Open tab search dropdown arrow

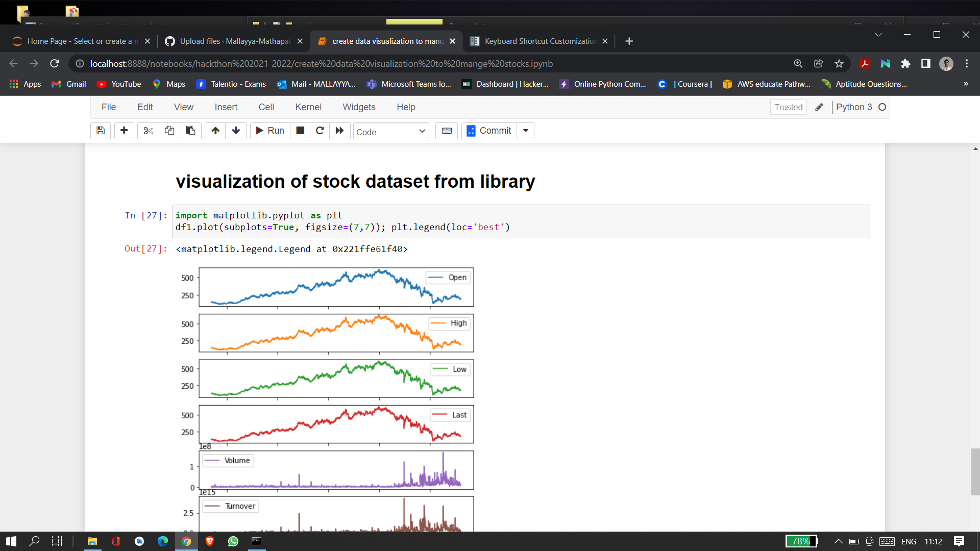[878, 35]
